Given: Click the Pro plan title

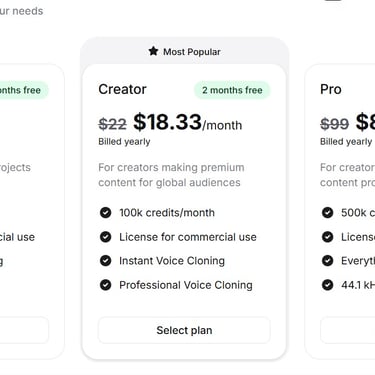Looking at the screenshot, I should click(331, 89).
